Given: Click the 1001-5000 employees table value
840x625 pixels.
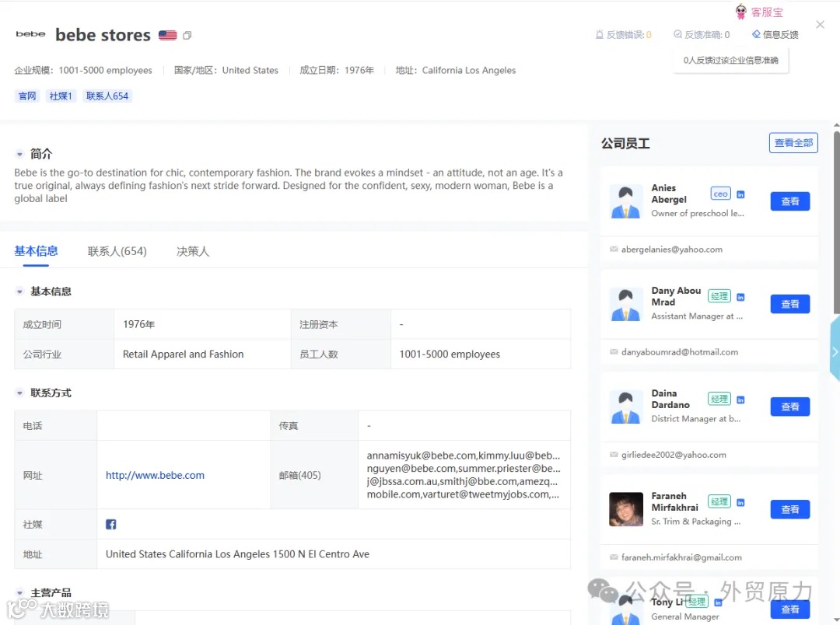Looking at the screenshot, I should [x=450, y=354].
